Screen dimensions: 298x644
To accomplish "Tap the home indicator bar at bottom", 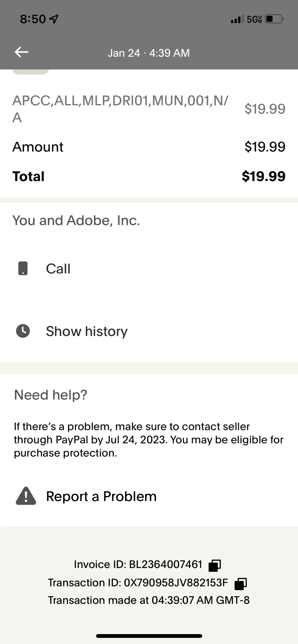I will tap(149, 636).
